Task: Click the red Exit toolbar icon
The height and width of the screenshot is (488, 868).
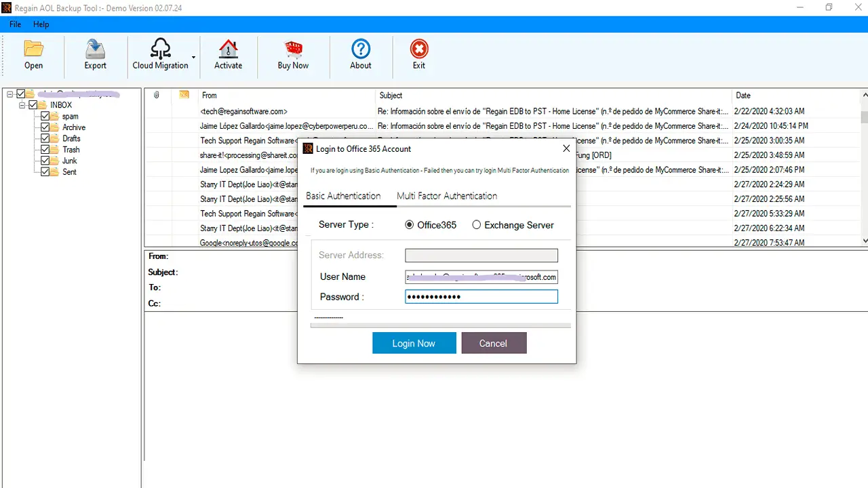Action: (x=419, y=49)
